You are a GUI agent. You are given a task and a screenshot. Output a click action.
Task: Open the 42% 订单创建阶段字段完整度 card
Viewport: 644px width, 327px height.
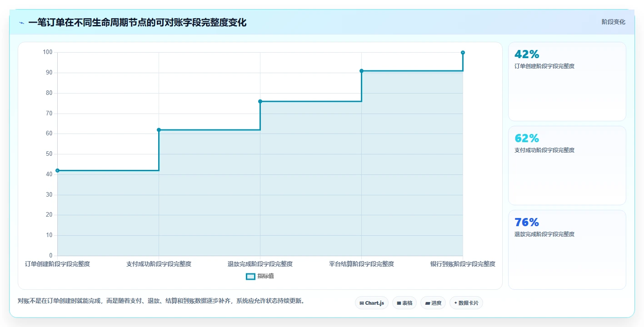pos(567,81)
